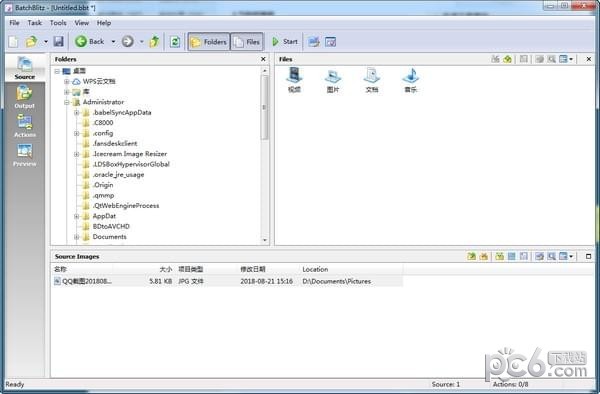Image resolution: width=600 pixels, height=394 pixels.
Task: Open the Task menu
Action: click(34, 23)
